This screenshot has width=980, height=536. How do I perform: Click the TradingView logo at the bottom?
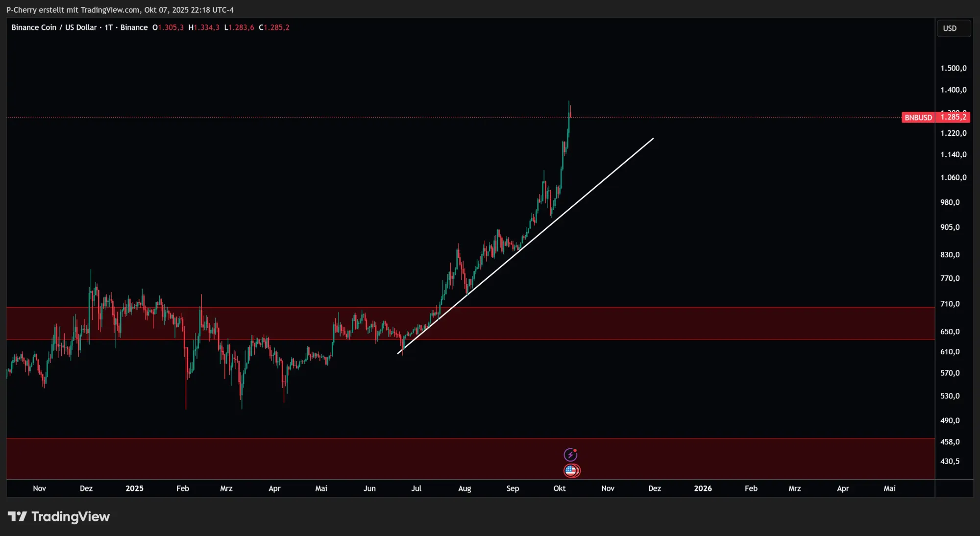tap(59, 516)
